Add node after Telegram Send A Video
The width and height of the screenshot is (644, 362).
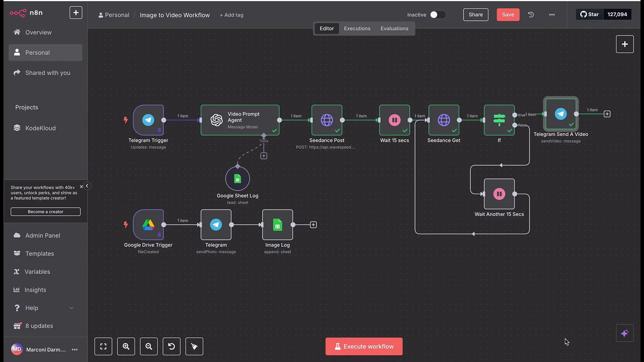pos(607,114)
